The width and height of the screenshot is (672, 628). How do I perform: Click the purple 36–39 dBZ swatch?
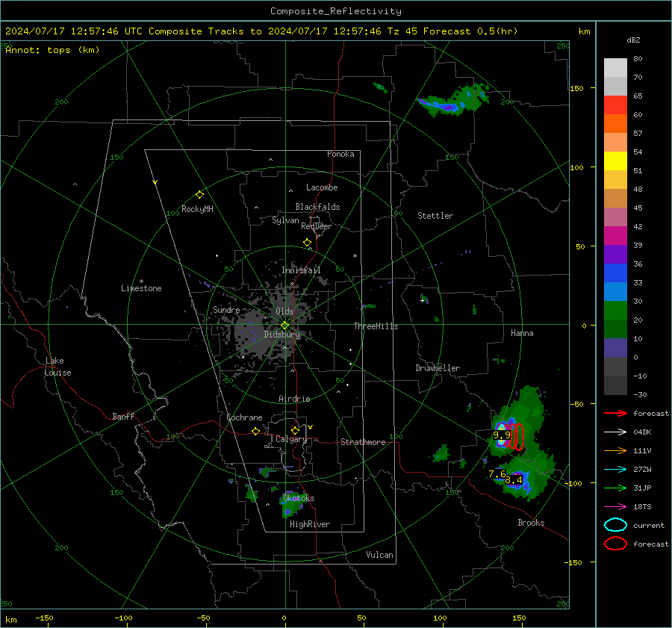point(615,255)
